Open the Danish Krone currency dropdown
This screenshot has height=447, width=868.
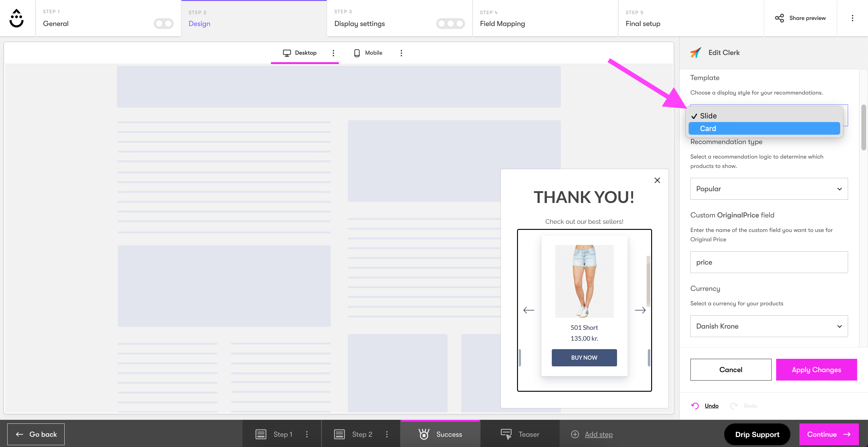[769, 326]
